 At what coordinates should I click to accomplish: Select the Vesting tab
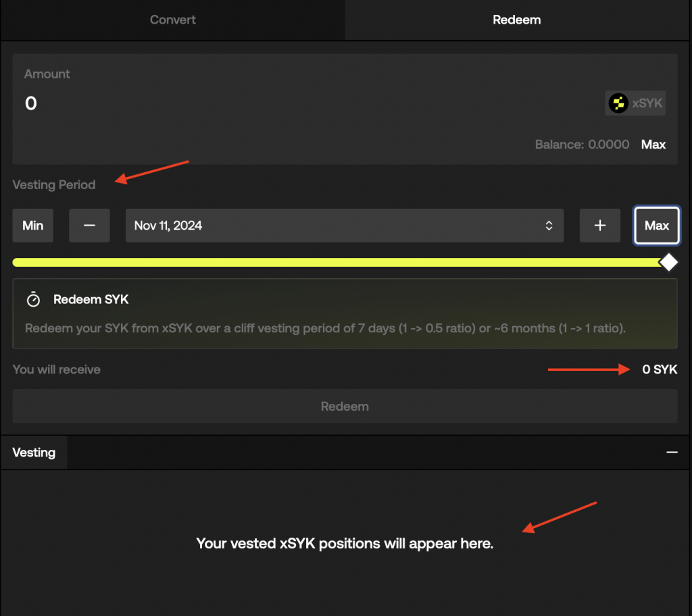34,453
